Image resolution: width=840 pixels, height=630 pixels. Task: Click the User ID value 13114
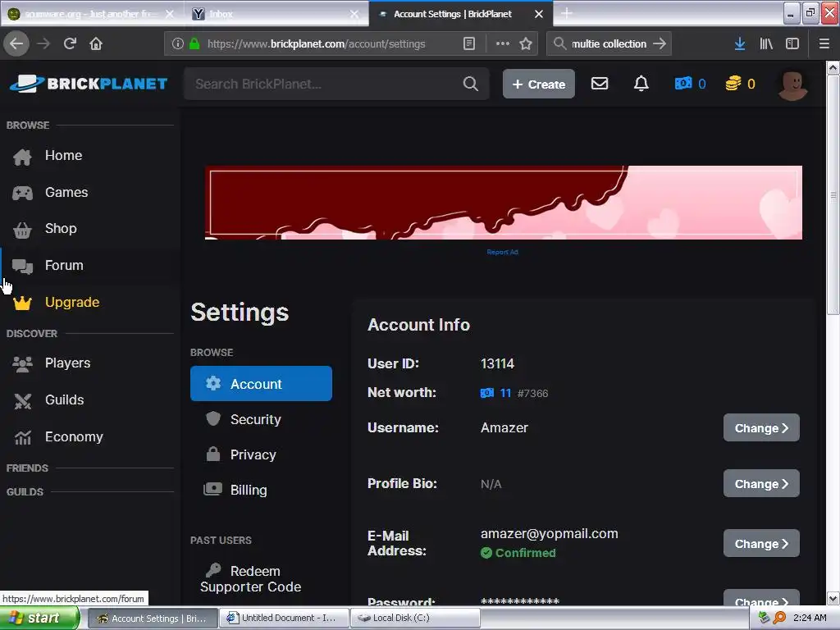point(497,363)
